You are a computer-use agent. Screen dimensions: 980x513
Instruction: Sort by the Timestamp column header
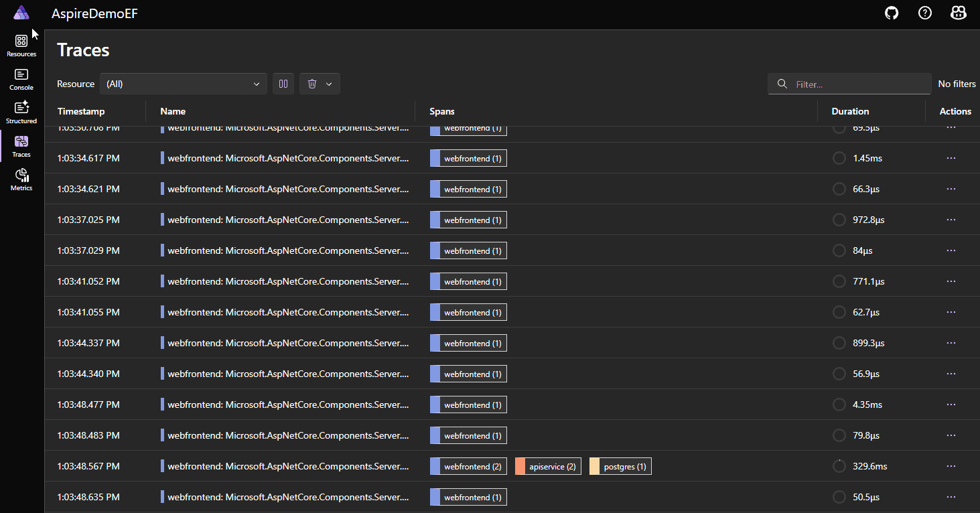pos(81,111)
